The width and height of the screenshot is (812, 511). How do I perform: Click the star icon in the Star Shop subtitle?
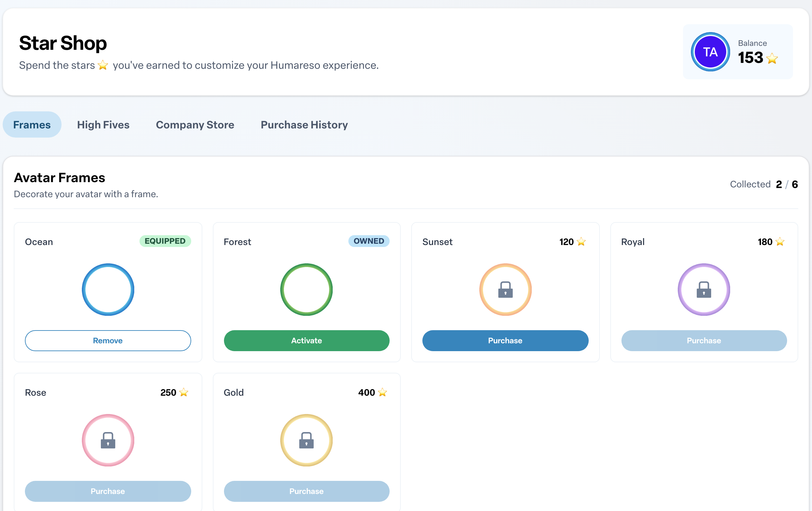(103, 65)
